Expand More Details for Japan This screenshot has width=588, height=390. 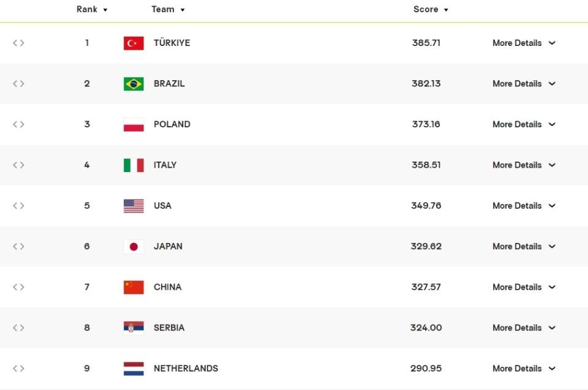click(524, 246)
